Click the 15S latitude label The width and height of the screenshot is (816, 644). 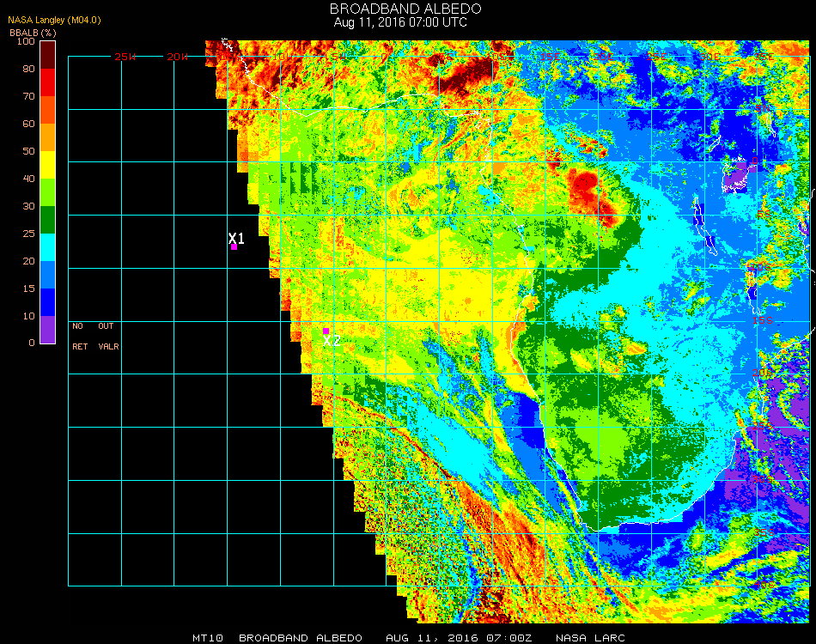coord(763,320)
